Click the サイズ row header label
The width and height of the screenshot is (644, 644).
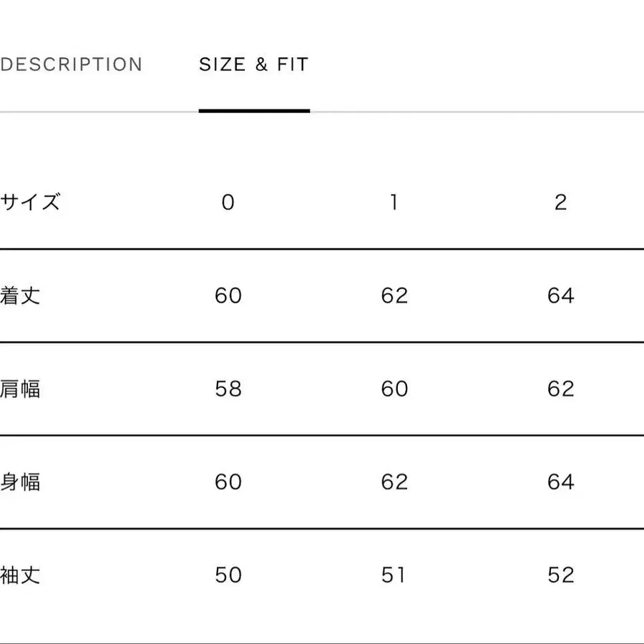point(30,202)
